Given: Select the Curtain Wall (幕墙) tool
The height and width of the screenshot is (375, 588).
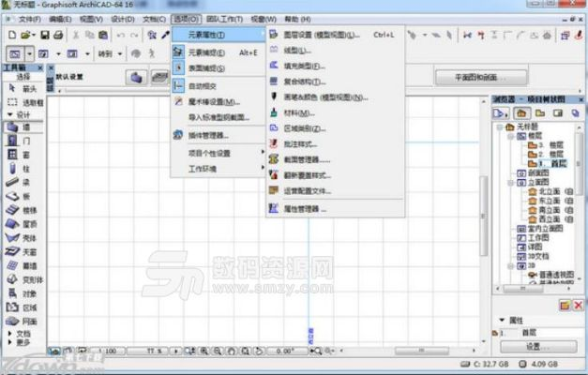Looking at the screenshot, I should pos(23,266).
